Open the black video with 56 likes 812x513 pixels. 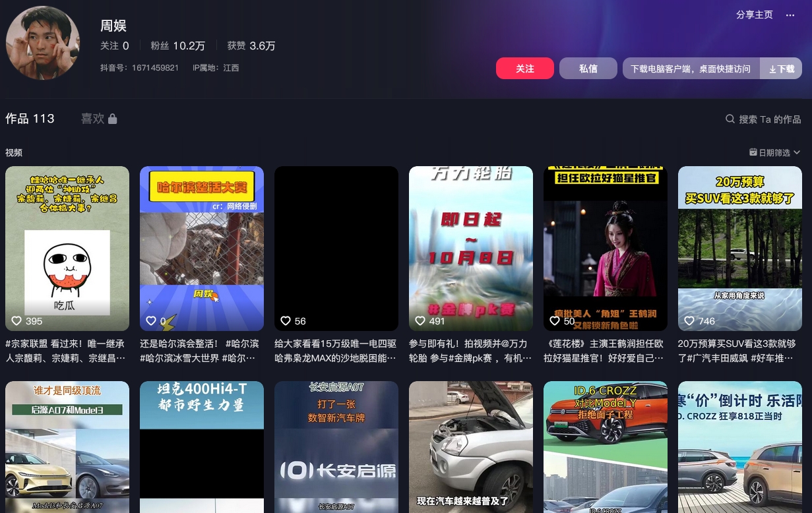click(x=336, y=249)
